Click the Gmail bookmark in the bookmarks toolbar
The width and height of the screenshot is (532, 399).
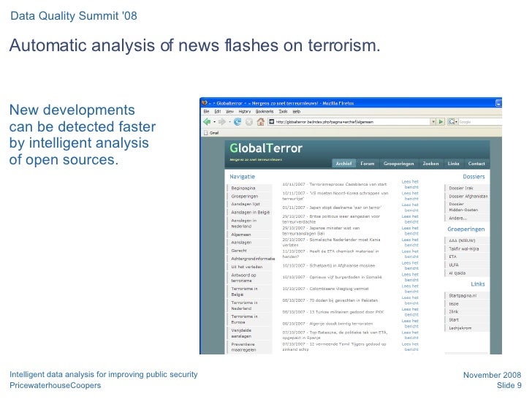[x=211, y=133]
